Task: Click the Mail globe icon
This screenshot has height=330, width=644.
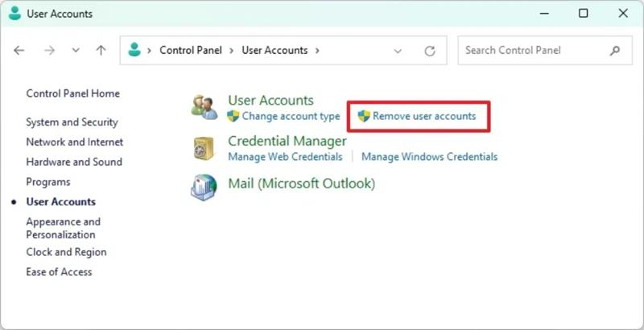Action: coord(204,188)
